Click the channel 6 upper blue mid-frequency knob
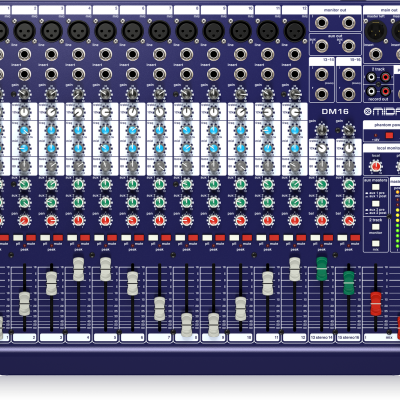 133,130
